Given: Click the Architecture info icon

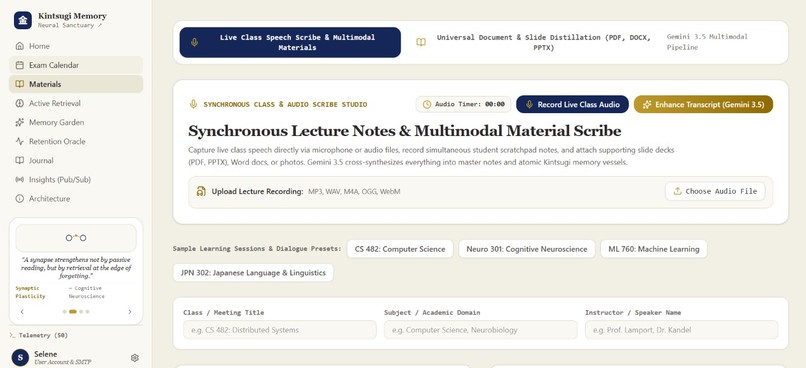Looking at the screenshot, I should (x=20, y=198).
